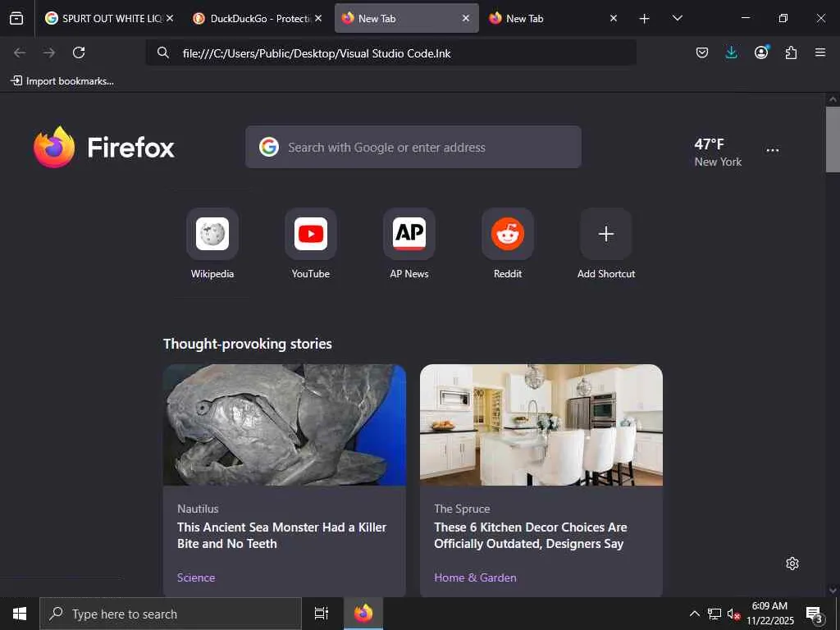This screenshot has height=630, width=840.
Task: Click the Add Shortcut tile
Action: click(606, 244)
